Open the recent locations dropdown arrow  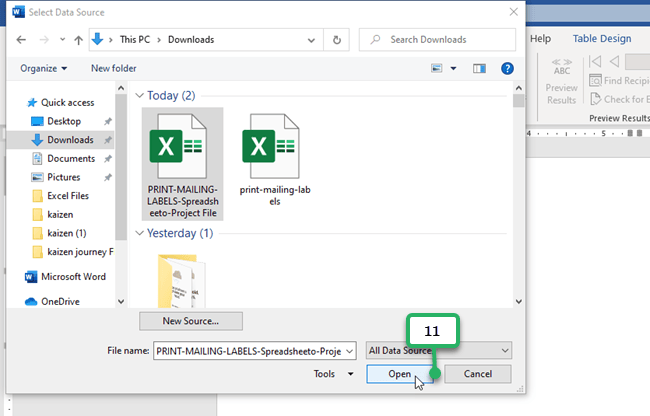pos(62,40)
